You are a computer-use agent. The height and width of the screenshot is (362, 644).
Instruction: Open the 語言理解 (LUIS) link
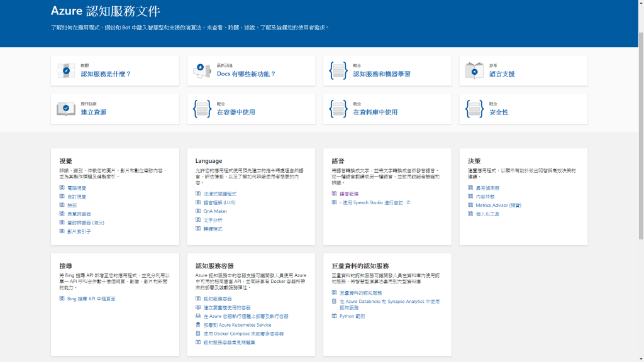tap(219, 202)
